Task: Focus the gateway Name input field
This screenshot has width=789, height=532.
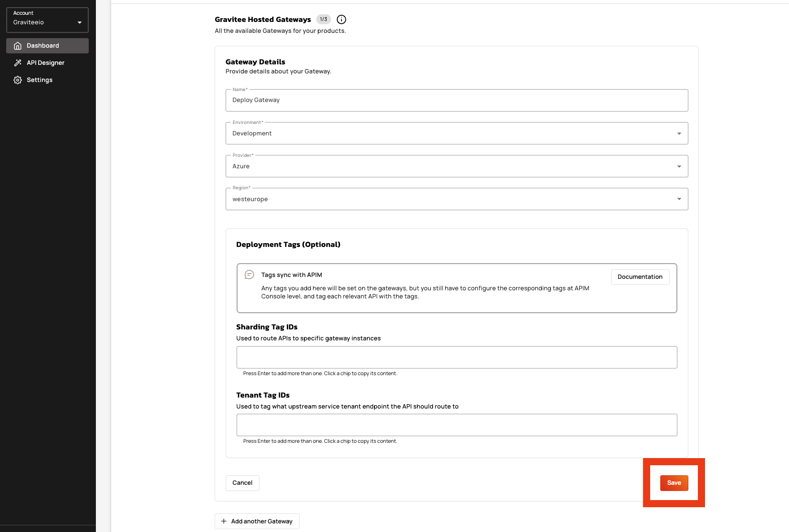Action: click(457, 101)
